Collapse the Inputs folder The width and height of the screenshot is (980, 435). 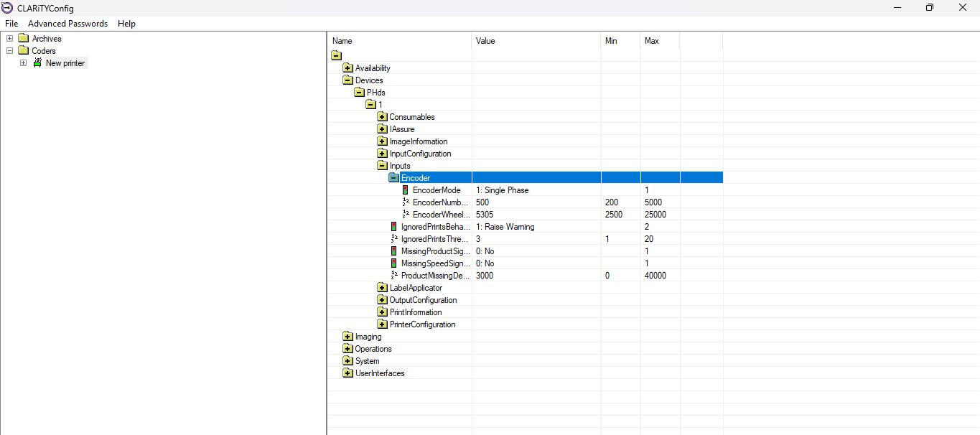pos(382,166)
